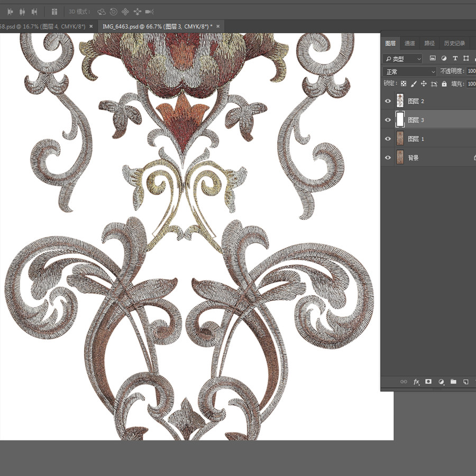Hide 图层 1 layer visibility

[x=388, y=139]
